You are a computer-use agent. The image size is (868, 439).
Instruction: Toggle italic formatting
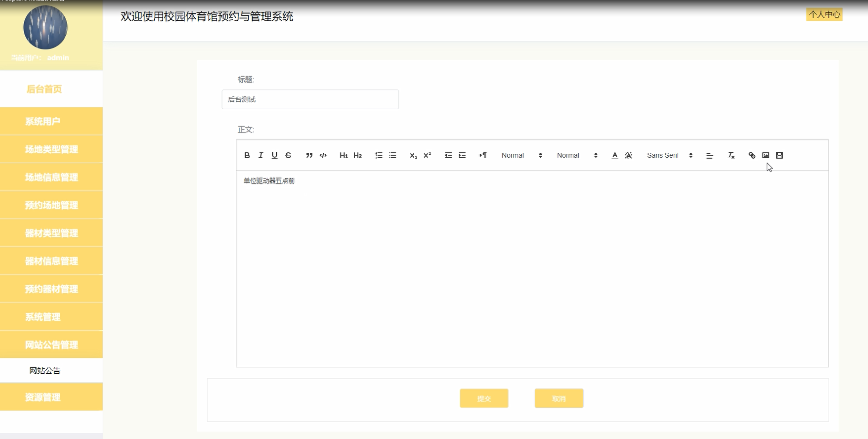[x=260, y=155]
